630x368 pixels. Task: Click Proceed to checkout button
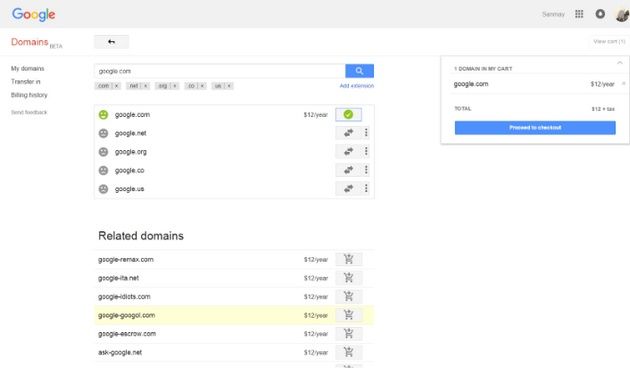point(535,128)
